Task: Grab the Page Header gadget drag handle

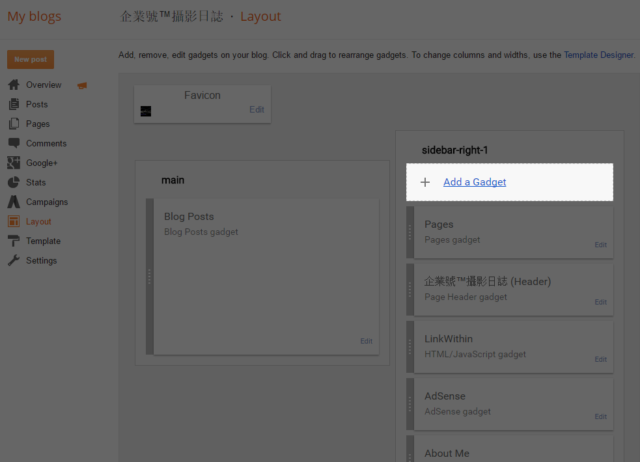Action: (410, 289)
